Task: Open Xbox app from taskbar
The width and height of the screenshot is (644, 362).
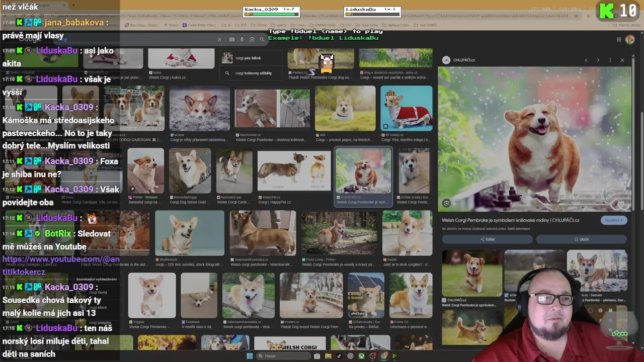Action: (x=361, y=356)
